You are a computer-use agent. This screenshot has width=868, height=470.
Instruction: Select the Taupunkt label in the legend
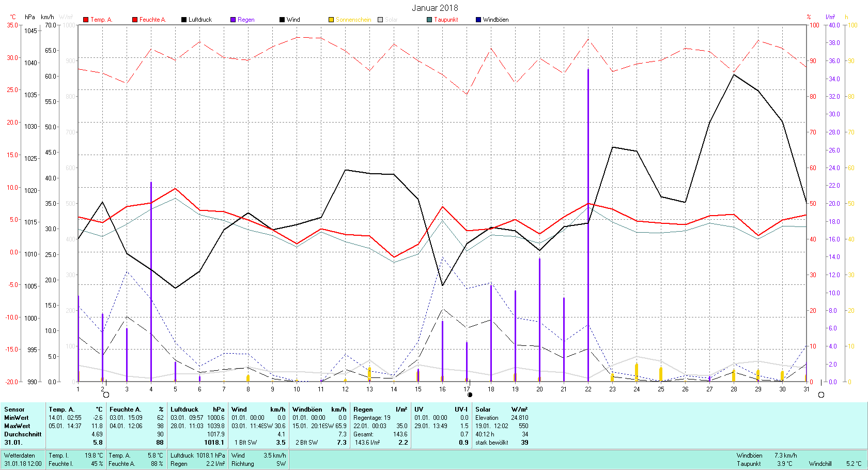point(446,20)
